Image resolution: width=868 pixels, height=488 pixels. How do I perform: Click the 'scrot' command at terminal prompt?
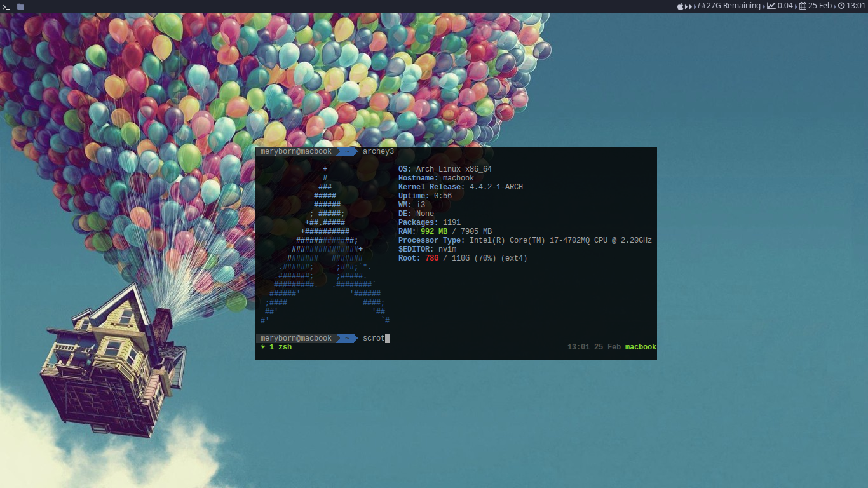(x=374, y=339)
